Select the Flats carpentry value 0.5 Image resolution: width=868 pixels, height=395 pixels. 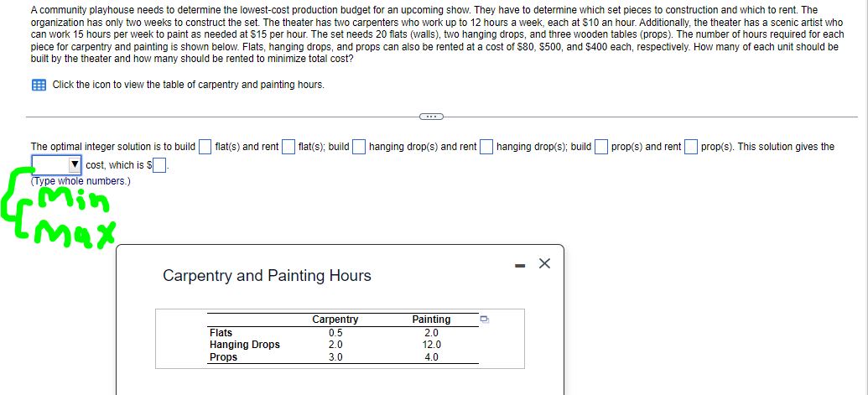click(x=335, y=333)
